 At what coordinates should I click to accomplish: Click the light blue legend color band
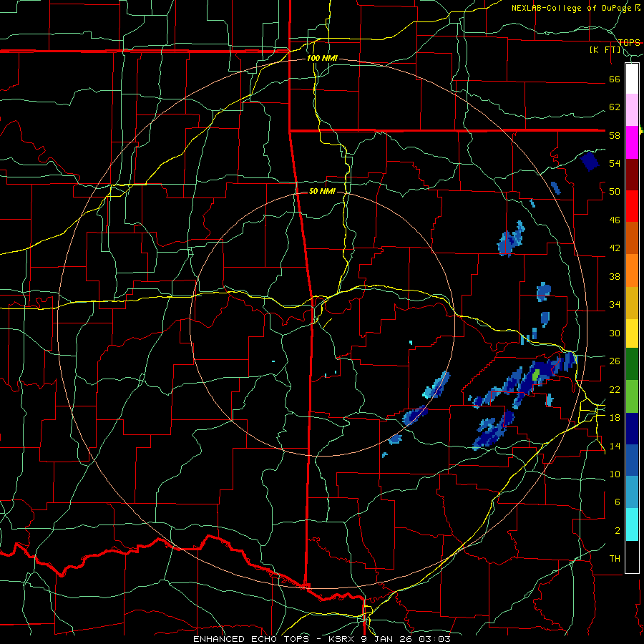tap(632, 492)
